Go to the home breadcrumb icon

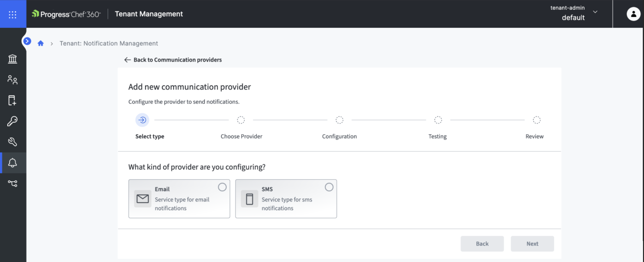pos(40,43)
